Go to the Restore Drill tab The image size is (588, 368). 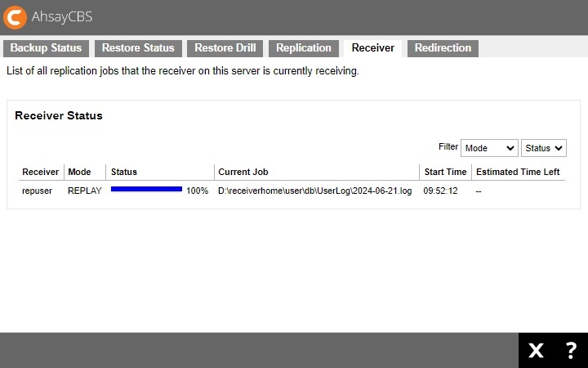(x=225, y=48)
